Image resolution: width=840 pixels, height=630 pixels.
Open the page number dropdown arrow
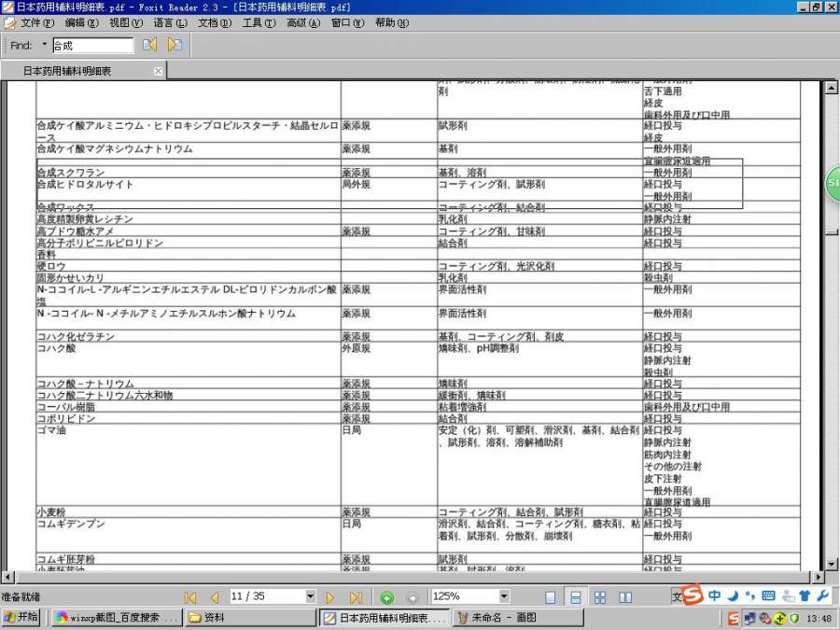click(x=310, y=596)
